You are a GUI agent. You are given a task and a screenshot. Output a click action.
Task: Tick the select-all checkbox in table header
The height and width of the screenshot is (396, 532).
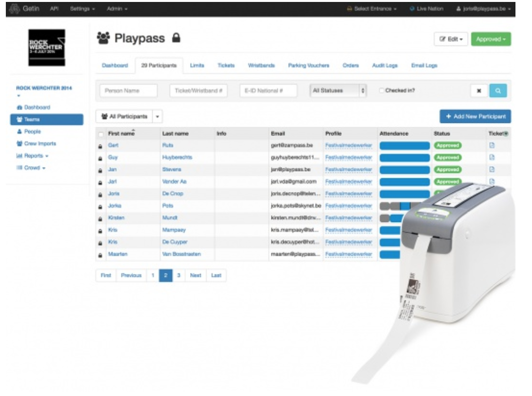(x=101, y=134)
